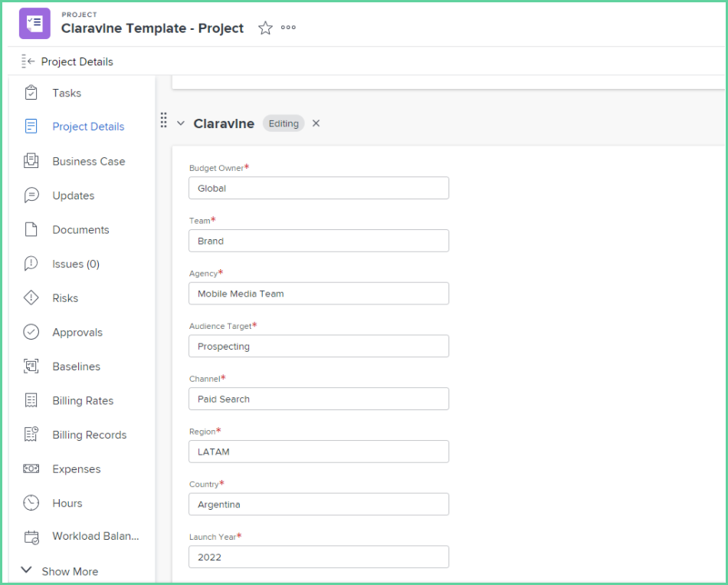This screenshot has height=585, width=728.
Task: Click the Show More link
Action: coord(70,571)
